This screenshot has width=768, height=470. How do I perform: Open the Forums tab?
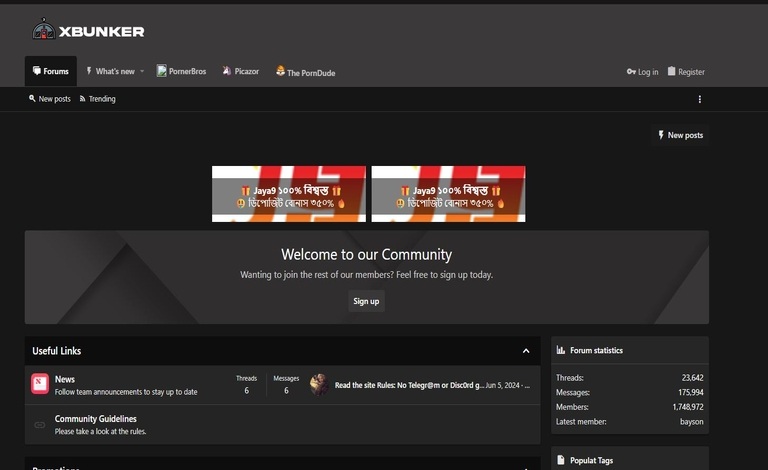tap(51, 71)
